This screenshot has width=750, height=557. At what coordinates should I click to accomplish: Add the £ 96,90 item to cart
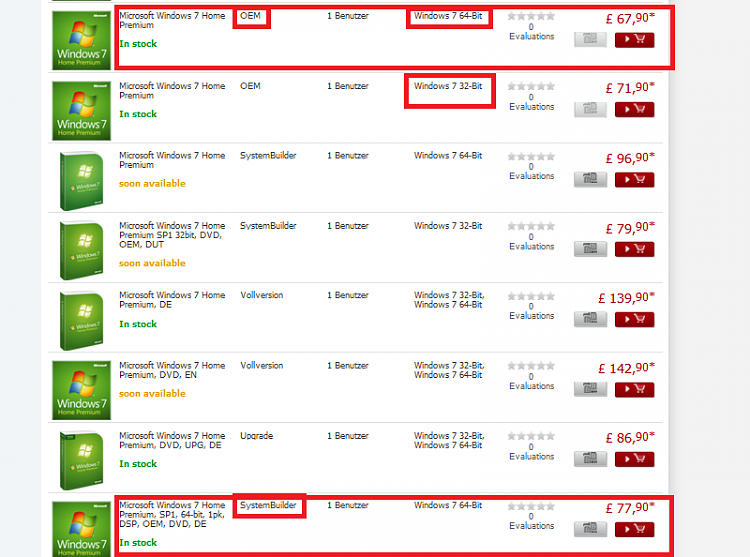coord(634,180)
